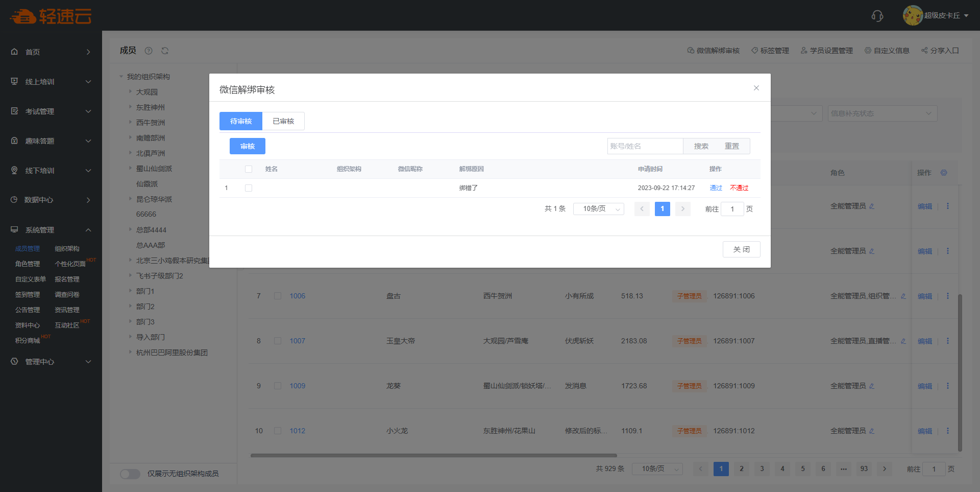Open more options menu for member 1006

[x=948, y=296]
